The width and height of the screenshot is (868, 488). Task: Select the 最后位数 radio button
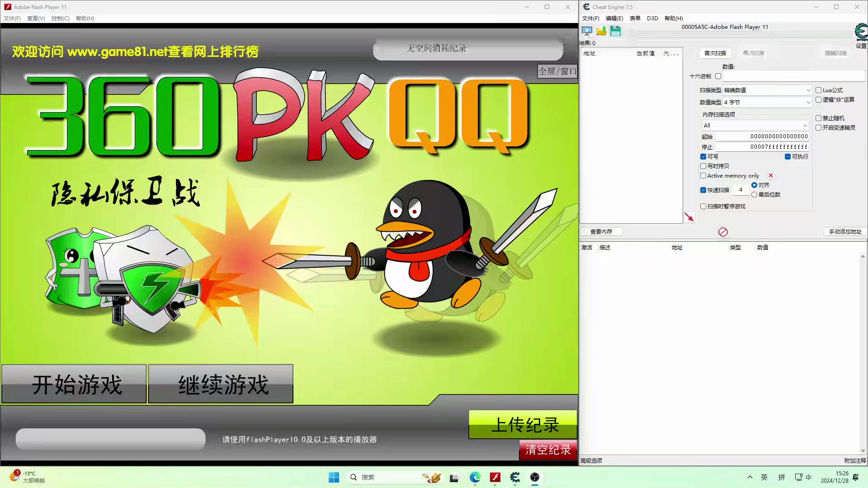pyautogui.click(x=754, y=195)
